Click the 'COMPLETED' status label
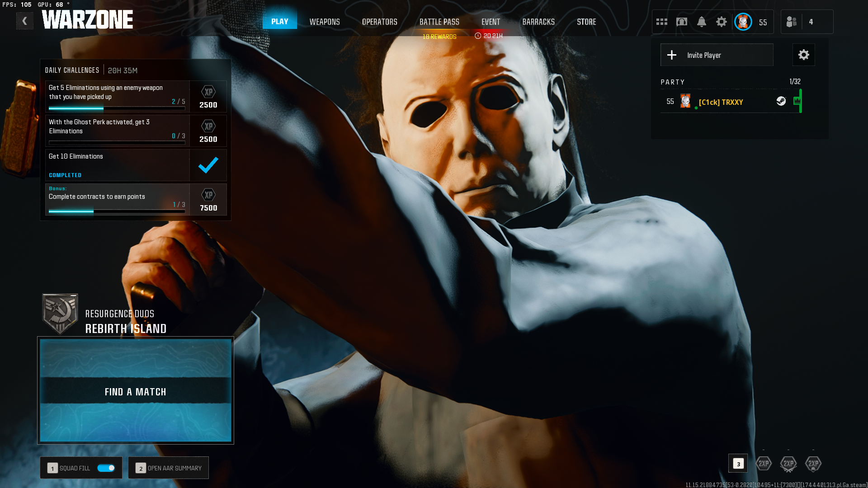This screenshot has width=868, height=488. click(65, 175)
